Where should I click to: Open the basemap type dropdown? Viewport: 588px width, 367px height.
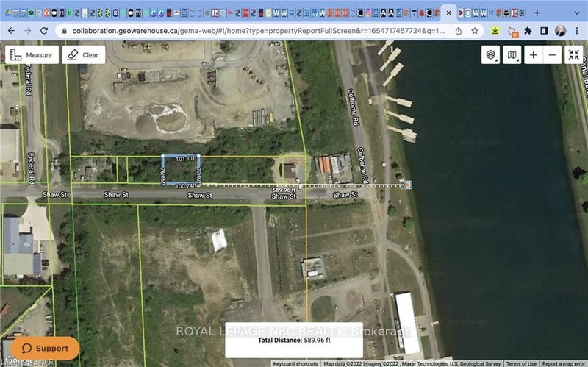pos(513,54)
